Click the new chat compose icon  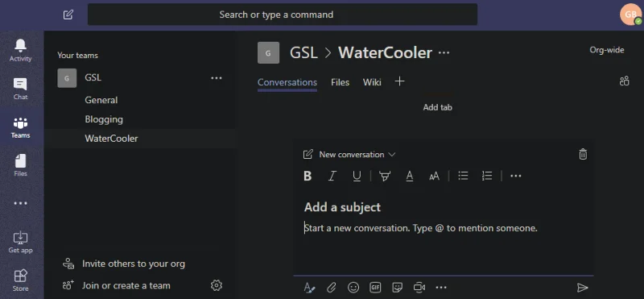coord(68,15)
